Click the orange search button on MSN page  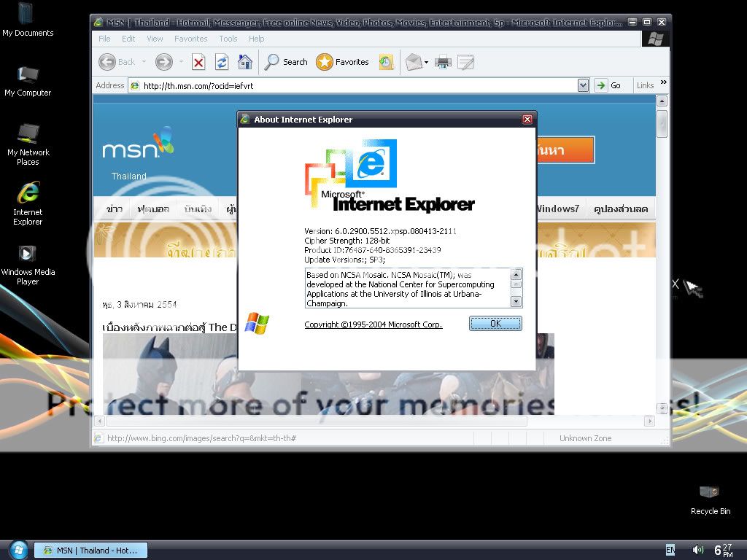point(565,150)
